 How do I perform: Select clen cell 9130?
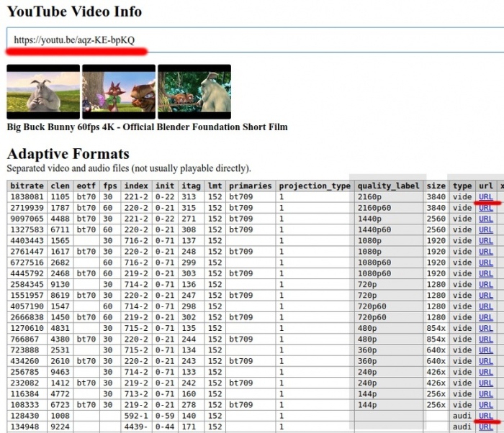pyautogui.click(x=60, y=284)
